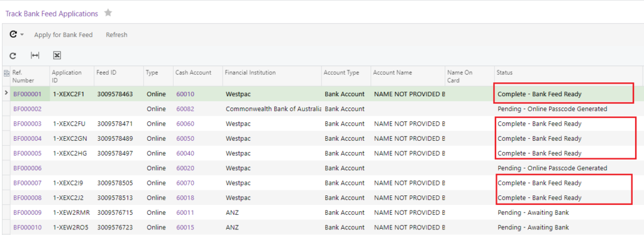The image size is (644, 235).
Task: Open reference link BF000008
Action: [28, 198]
